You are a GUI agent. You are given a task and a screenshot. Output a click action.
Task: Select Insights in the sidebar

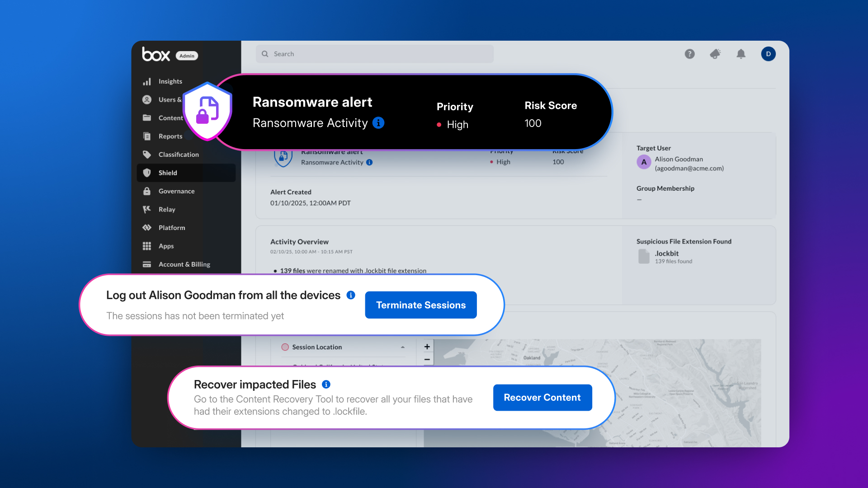[170, 81]
